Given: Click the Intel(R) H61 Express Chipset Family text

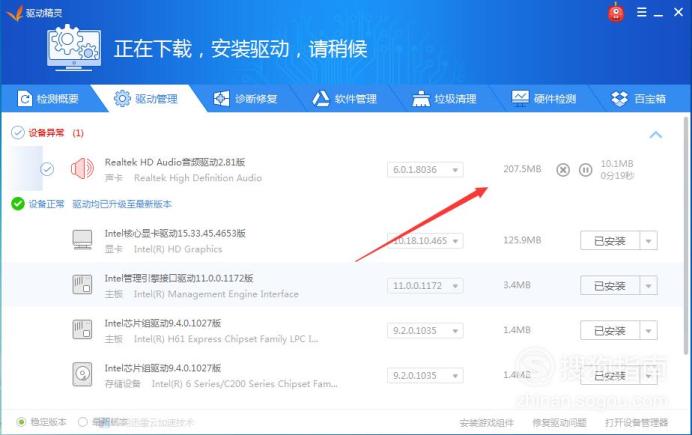Looking at the screenshot, I should [x=226, y=339].
